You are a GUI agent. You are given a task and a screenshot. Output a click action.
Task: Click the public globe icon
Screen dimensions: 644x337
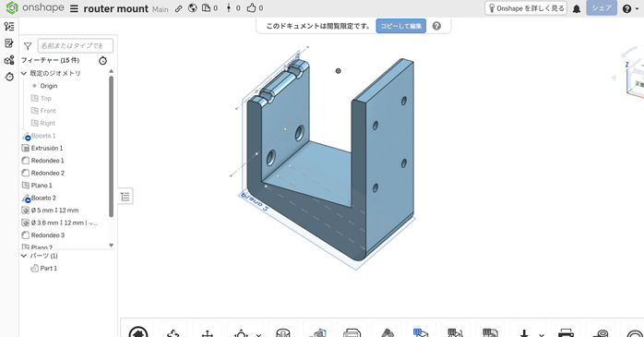(x=192, y=8)
